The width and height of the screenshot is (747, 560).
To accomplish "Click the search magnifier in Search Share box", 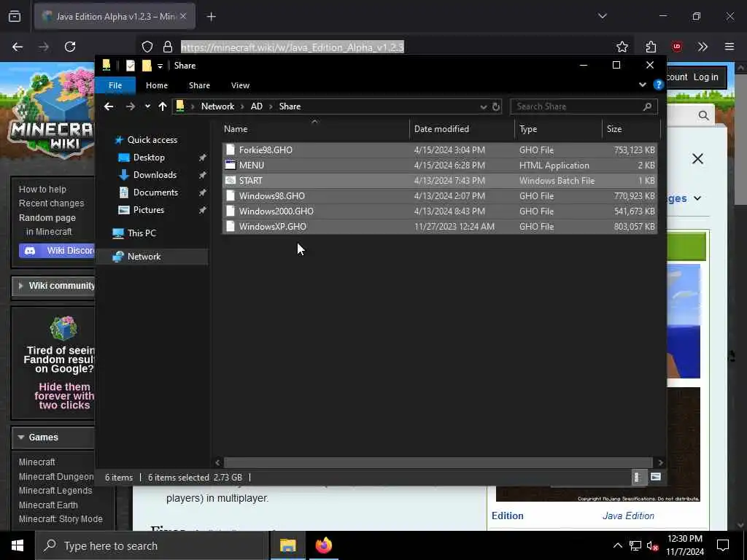I will 647,106.
